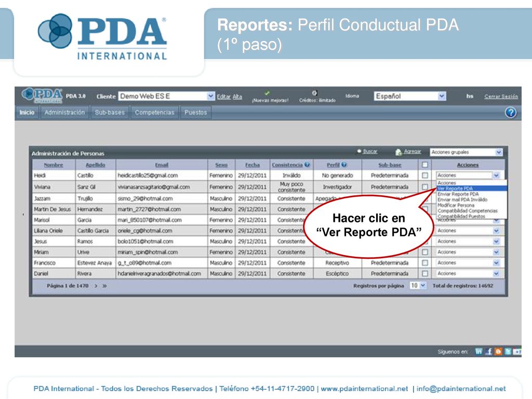Click the green checkmark above ¡Nuevas mejoras!
The height and width of the screenshot is (399, 532).
pos(267,93)
